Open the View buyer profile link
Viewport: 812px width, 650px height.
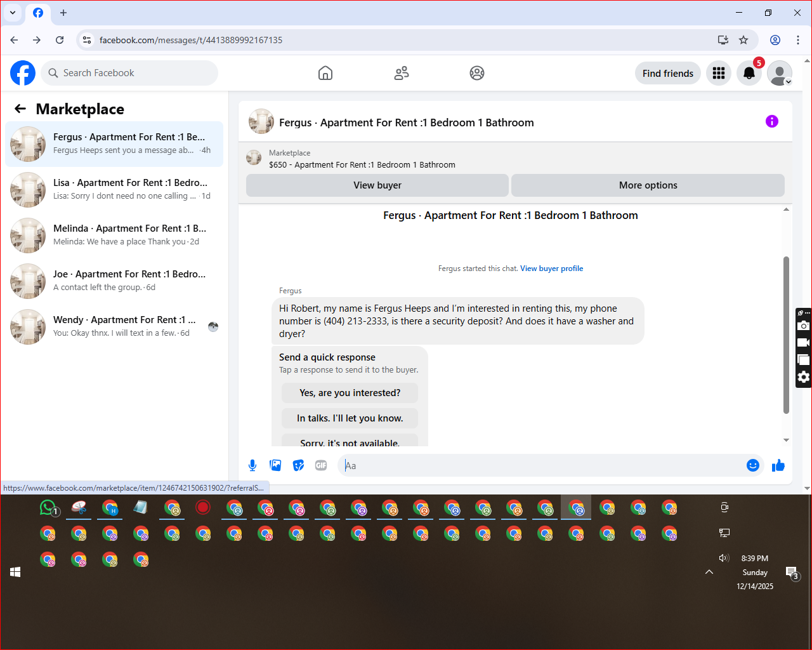pyautogui.click(x=551, y=269)
